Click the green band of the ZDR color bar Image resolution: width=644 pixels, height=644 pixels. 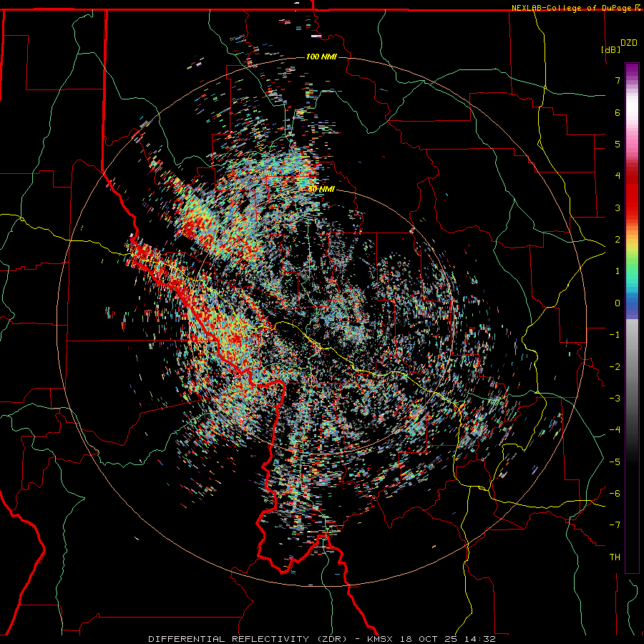[x=632, y=263]
